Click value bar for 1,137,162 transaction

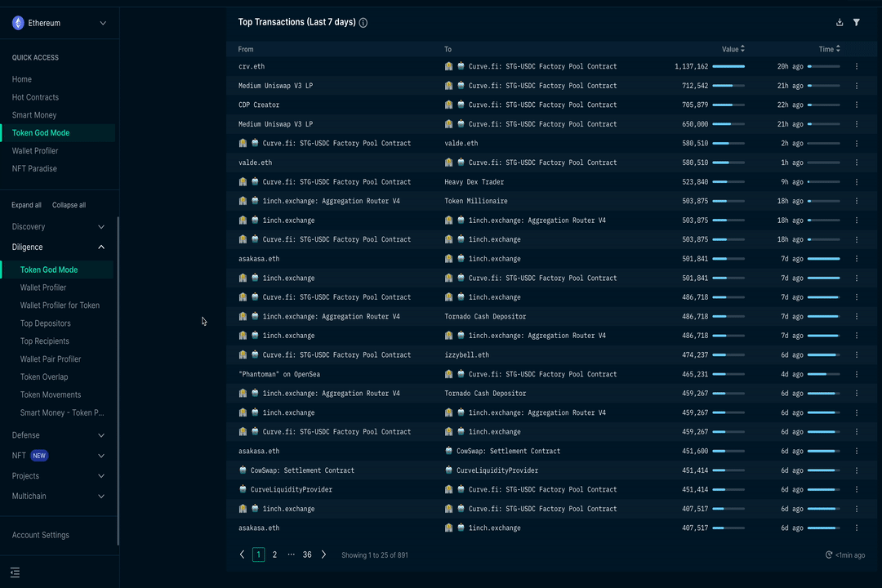(728, 66)
